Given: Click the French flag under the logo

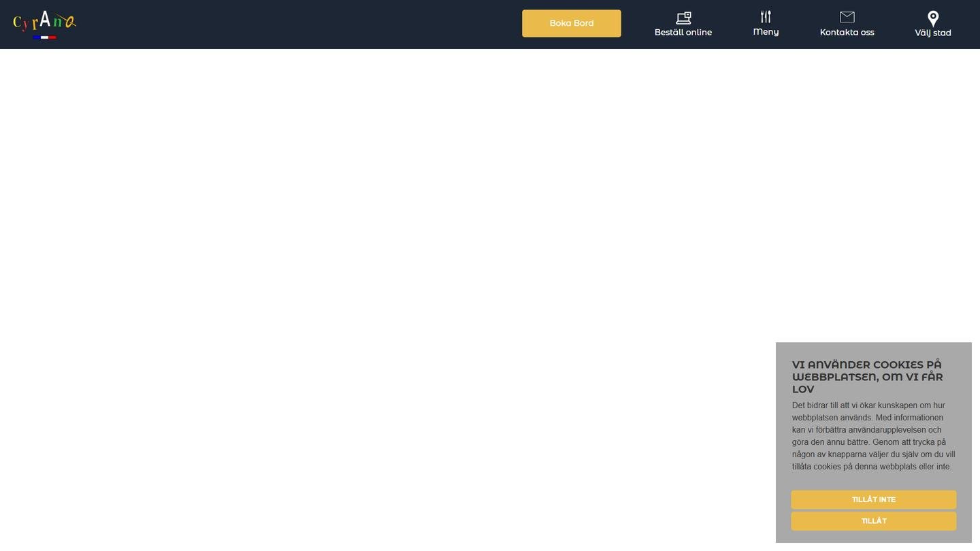Looking at the screenshot, I should coord(44,37).
